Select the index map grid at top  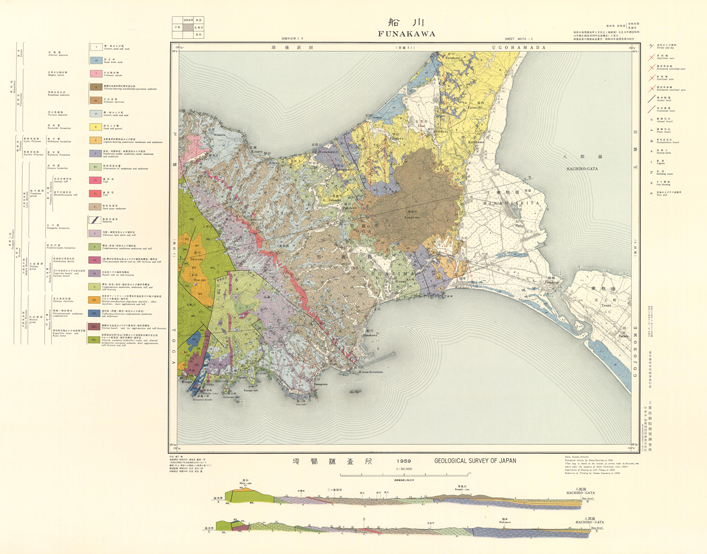click(x=188, y=27)
